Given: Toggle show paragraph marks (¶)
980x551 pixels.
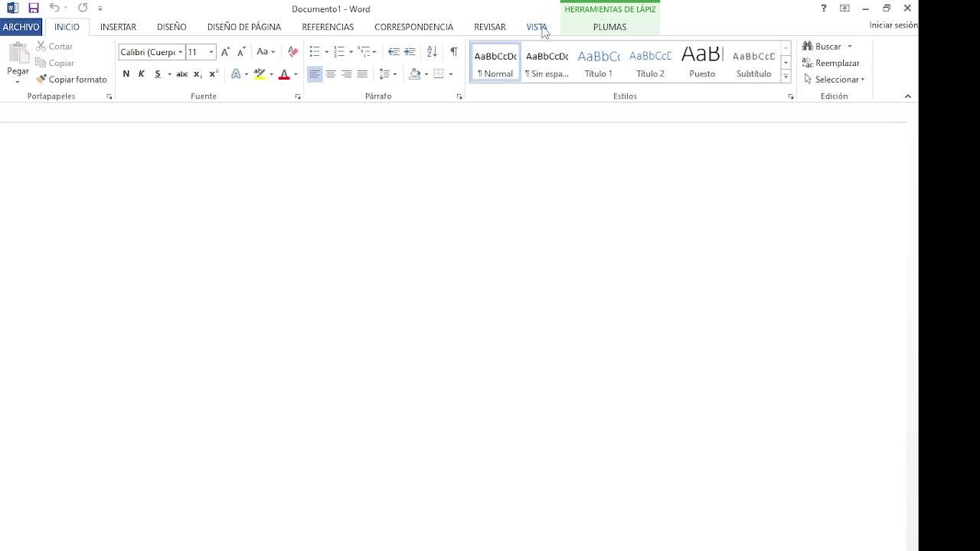Looking at the screenshot, I should pyautogui.click(x=453, y=52).
